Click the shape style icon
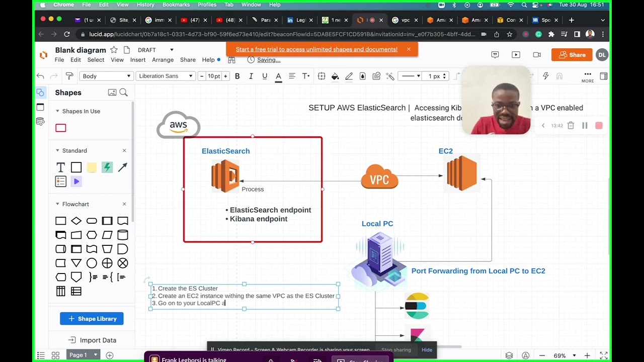Screen dimensions: 644x362 click(362, 76)
